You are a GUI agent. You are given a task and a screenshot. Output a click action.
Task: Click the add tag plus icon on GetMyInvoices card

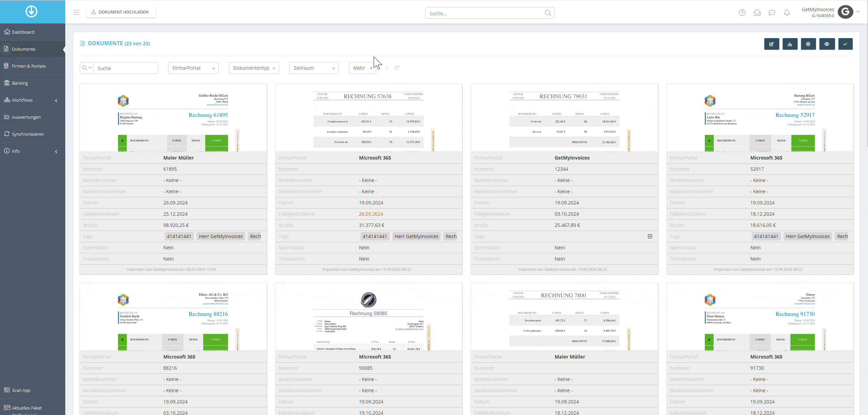(x=650, y=236)
